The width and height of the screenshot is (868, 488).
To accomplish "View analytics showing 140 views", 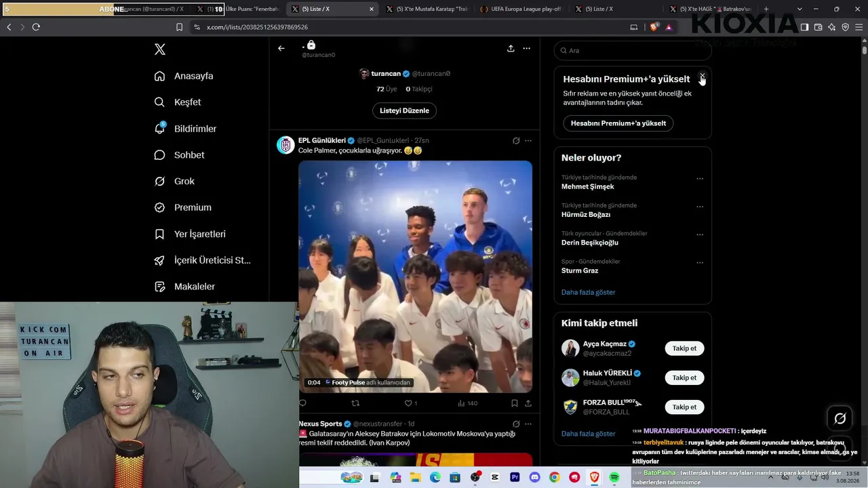I will pos(467,403).
